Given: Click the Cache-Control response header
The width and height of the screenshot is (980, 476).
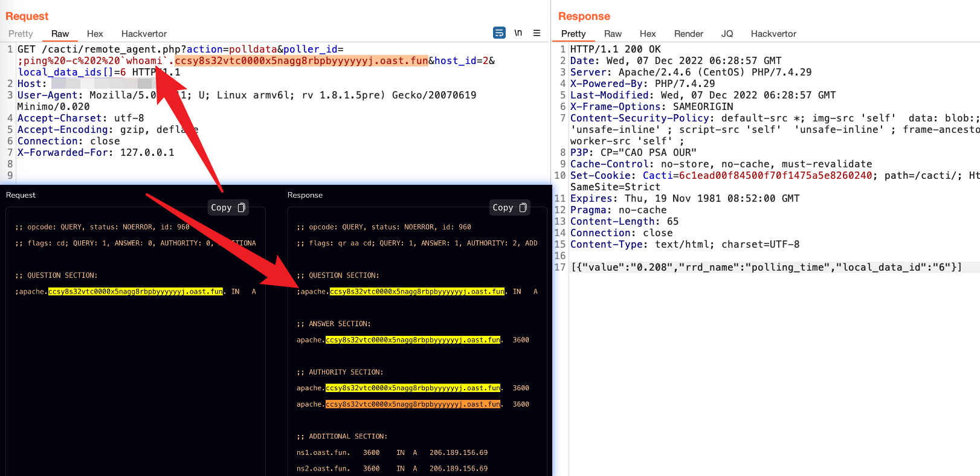Looking at the screenshot, I should pyautogui.click(x=721, y=164).
